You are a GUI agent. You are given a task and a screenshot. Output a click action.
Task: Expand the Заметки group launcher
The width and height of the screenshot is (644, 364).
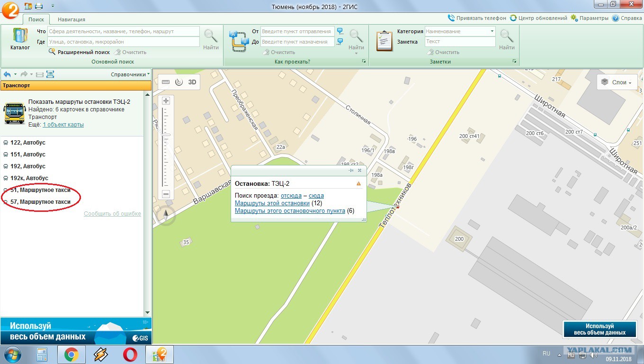pyautogui.click(x=514, y=62)
